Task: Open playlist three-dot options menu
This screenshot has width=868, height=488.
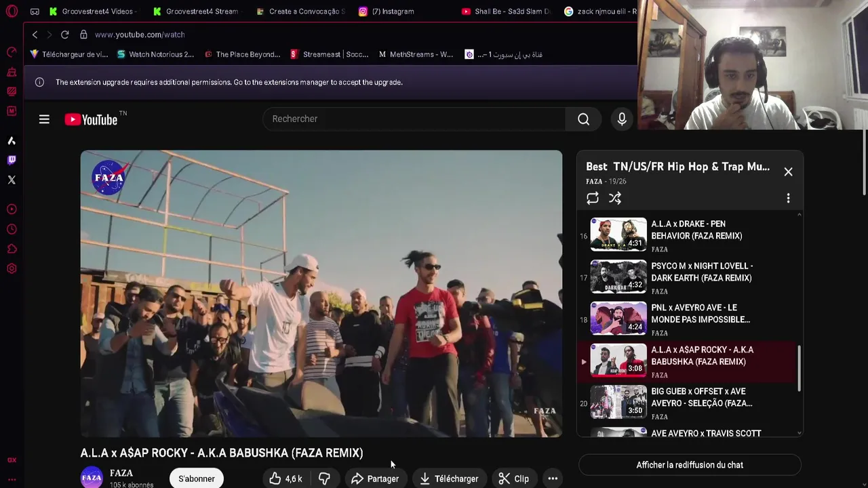Action: pos(788,198)
